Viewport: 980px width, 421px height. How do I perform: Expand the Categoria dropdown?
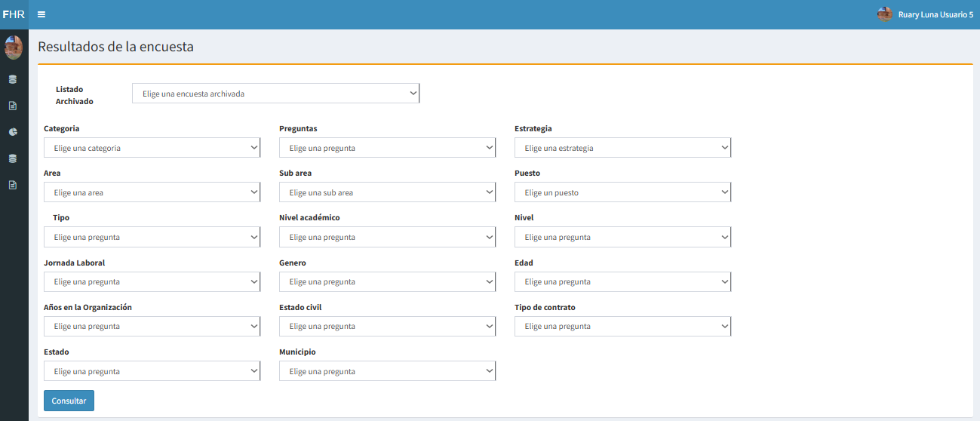[x=152, y=148]
